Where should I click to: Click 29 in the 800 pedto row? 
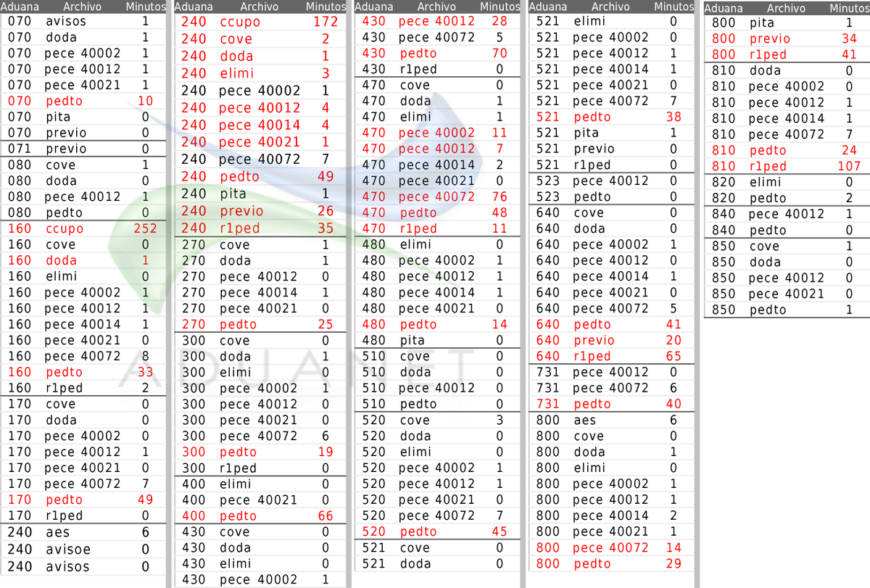coord(674,564)
